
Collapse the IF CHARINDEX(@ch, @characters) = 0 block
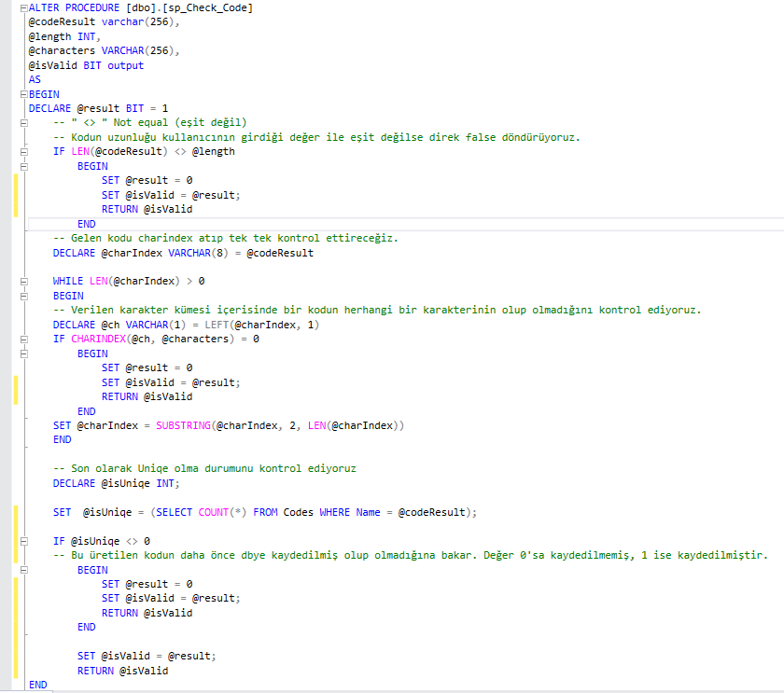[x=23, y=340]
